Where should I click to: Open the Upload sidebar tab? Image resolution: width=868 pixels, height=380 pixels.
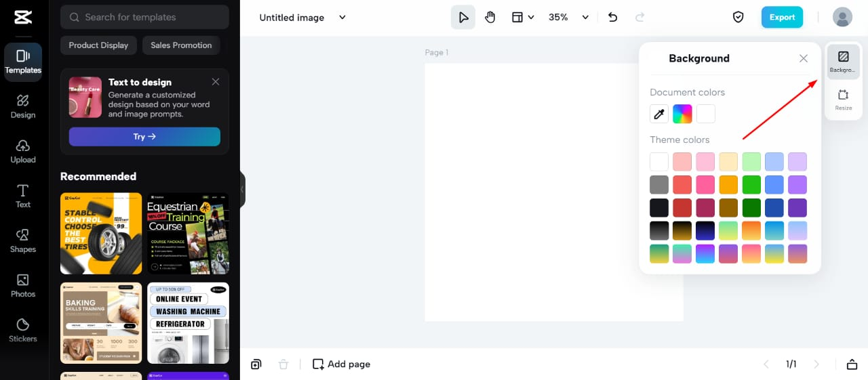[x=23, y=151]
